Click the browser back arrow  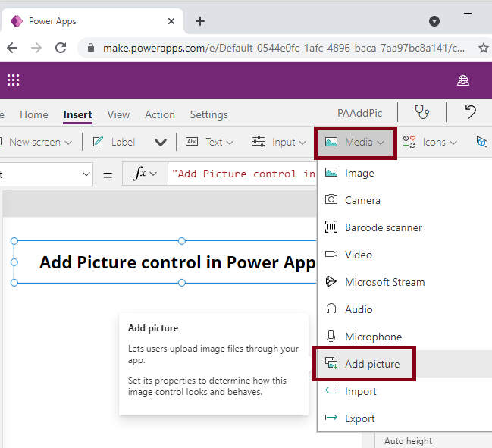point(12,48)
